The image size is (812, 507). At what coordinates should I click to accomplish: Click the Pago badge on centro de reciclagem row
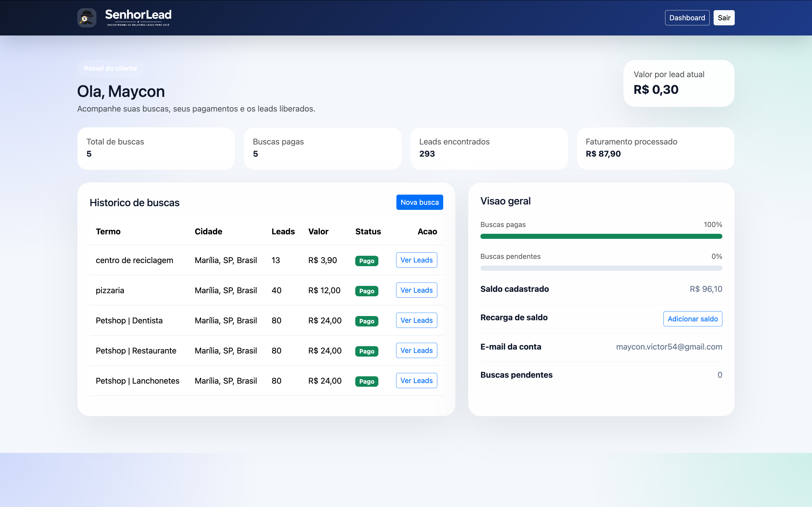[367, 261]
